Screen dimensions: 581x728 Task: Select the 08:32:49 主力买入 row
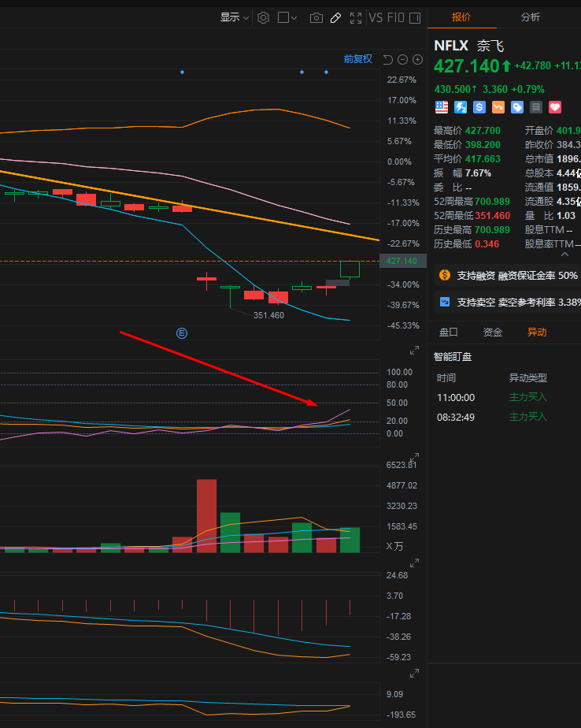coord(504,417)
